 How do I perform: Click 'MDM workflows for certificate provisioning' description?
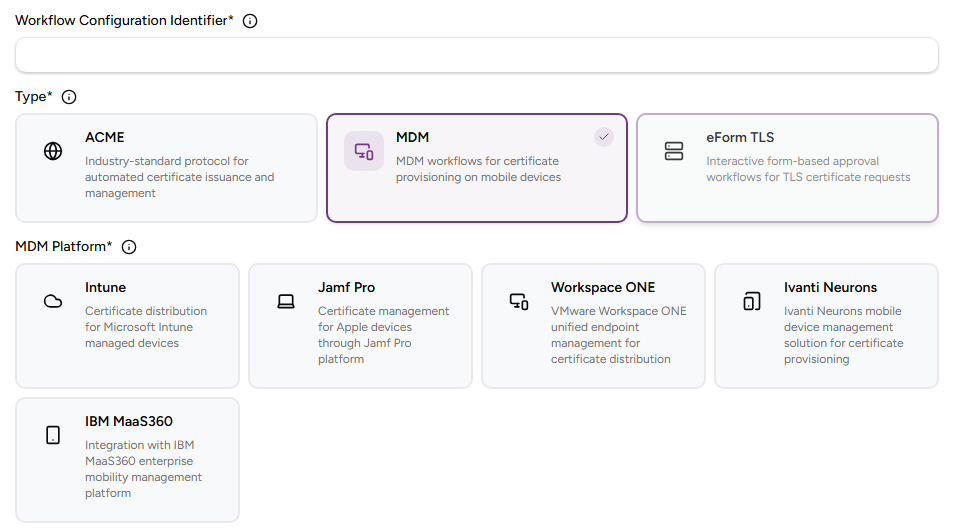[x=478, y=169]
